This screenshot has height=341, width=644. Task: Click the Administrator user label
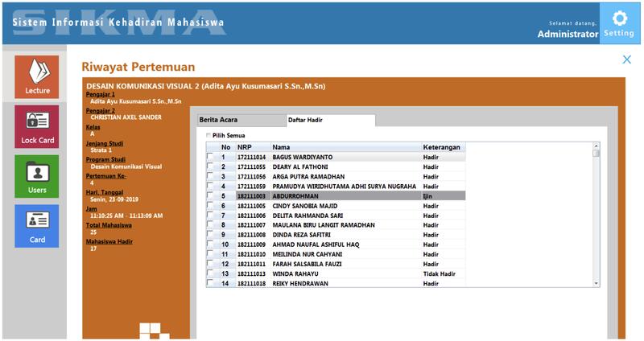pos(568,34)
